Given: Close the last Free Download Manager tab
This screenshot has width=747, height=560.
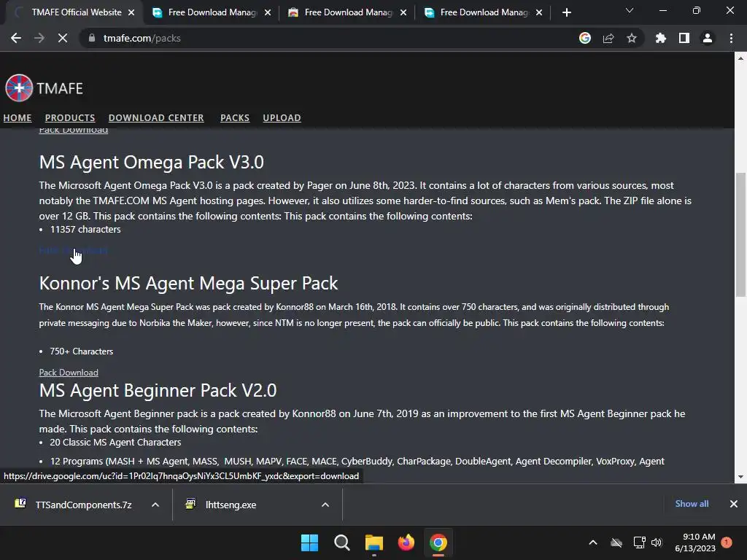Looking at the screenshot, I should [539, 12].
